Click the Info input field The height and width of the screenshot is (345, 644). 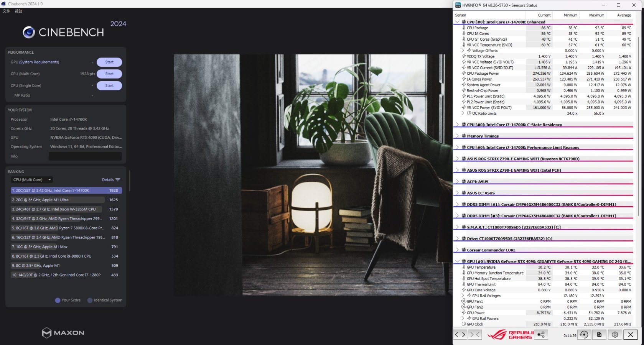click(85, 156)
